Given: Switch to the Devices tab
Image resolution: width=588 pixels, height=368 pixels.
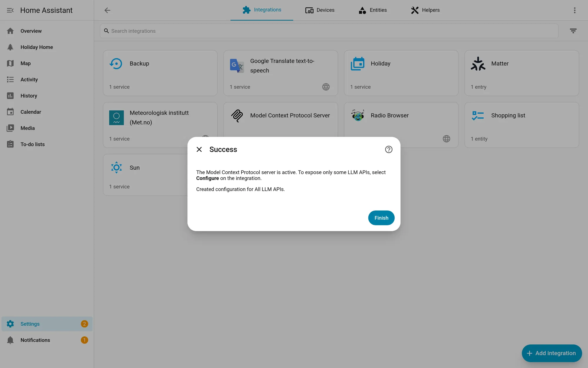Looking at the screenshot, I should coord(320,10).
